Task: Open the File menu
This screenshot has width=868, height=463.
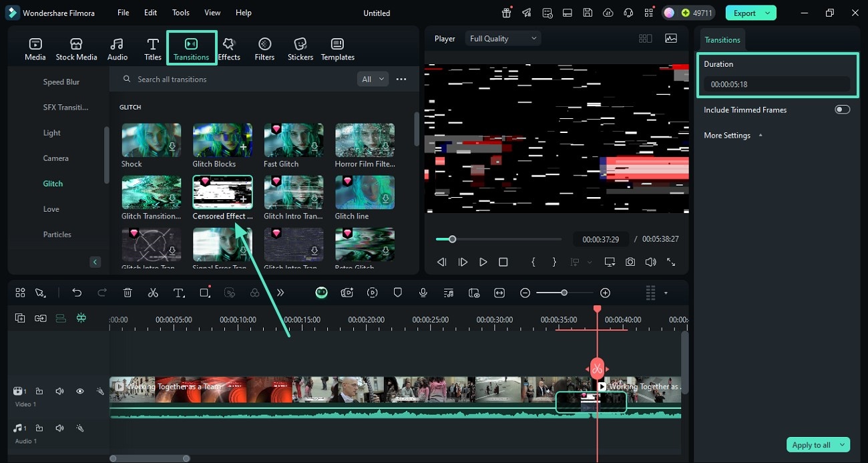Action: (124, 13)
